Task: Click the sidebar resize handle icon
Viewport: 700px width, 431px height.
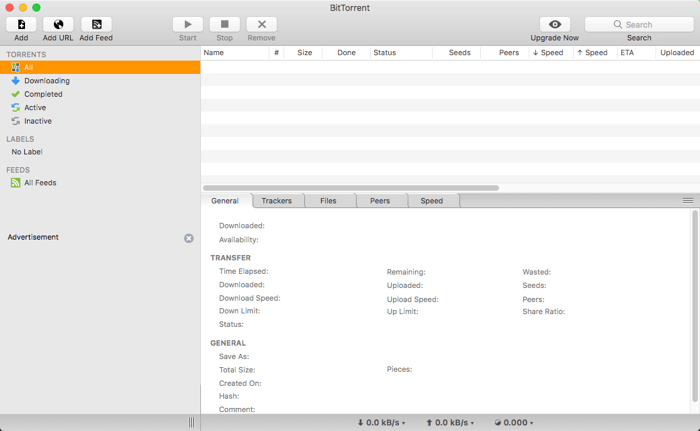Action: tap(192, 423)
